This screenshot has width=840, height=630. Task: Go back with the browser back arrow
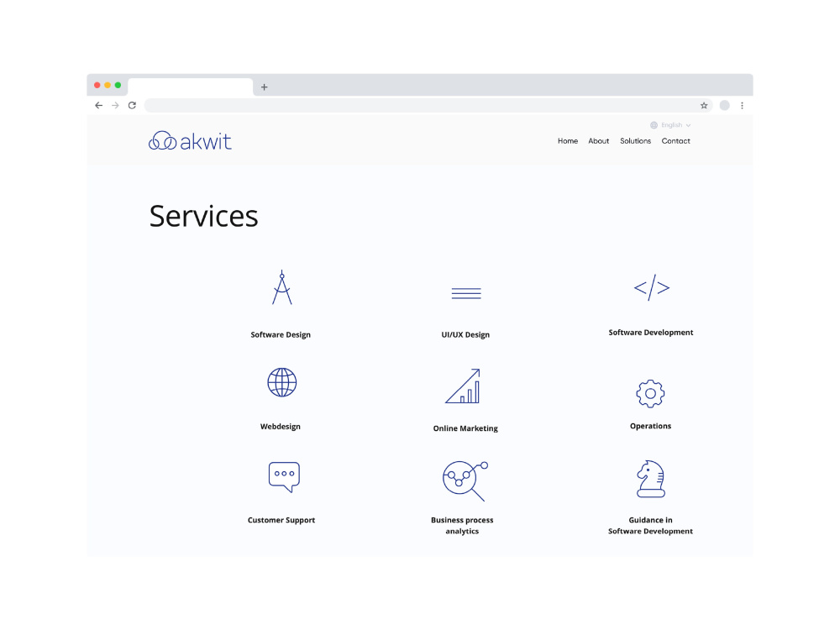[98, 106]
